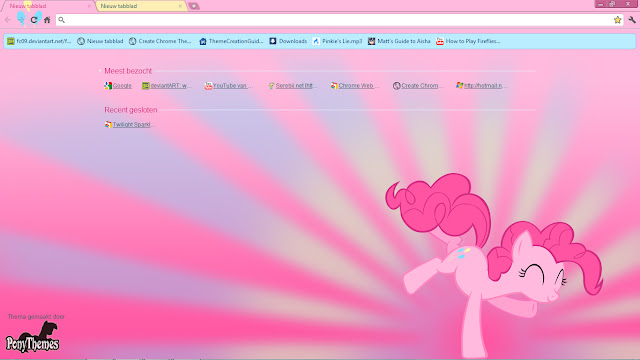640x360 pixels.
Task: Click the Recent gesloten section heading
Action: point(131,110)
